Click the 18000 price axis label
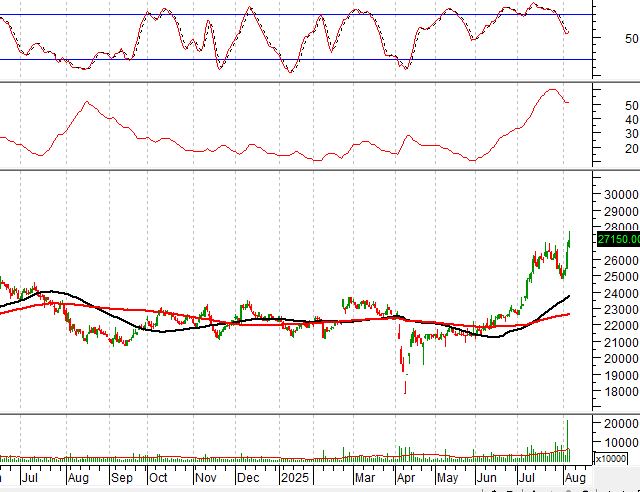This screenshot has width=640, height=492. pos(618,392)
